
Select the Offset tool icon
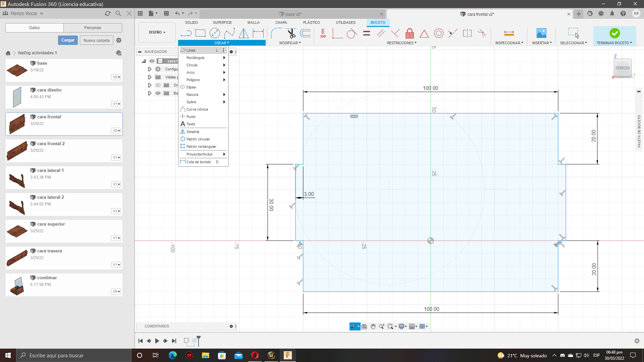305,33
